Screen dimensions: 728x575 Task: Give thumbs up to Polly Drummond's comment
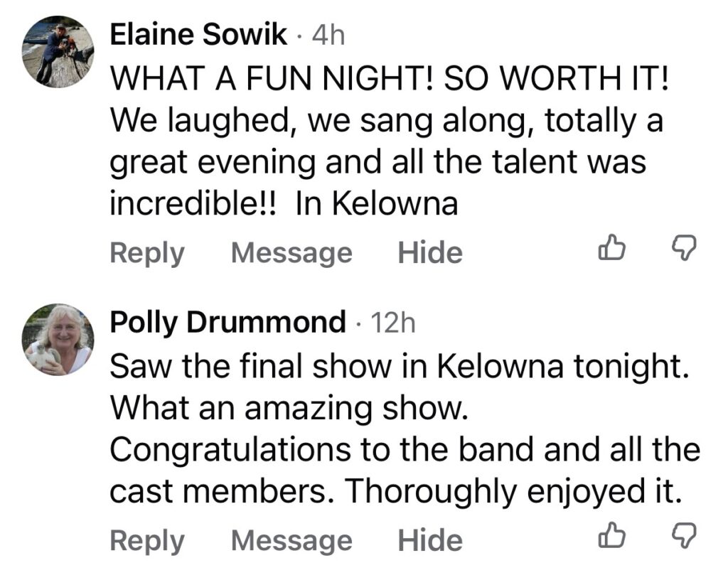612,537
